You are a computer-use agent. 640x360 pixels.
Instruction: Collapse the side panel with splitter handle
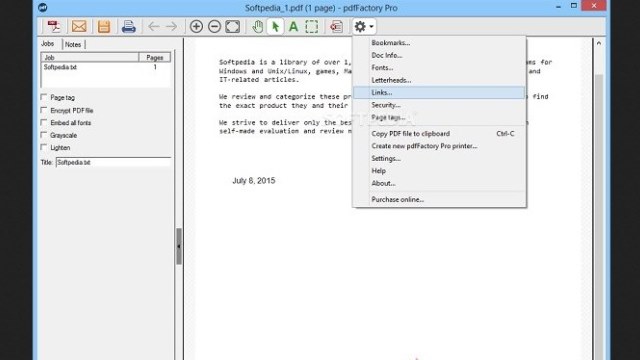(x=179, y=246)
